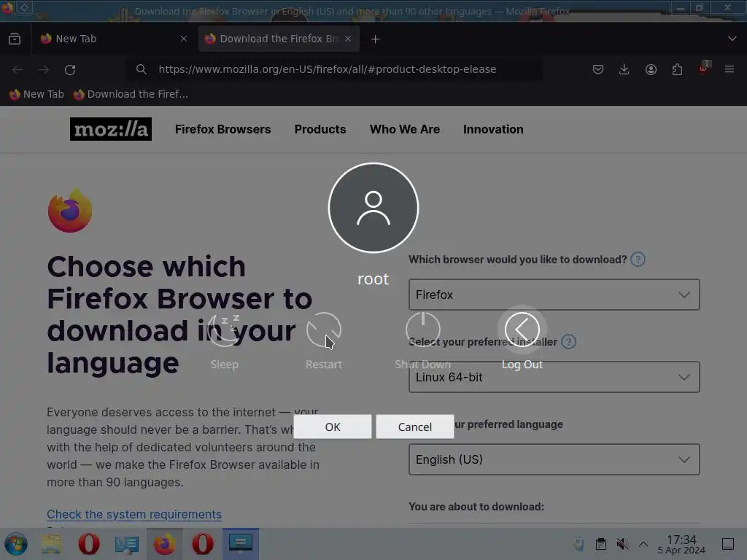The width and height of the screenshot is (747, 560).
Task: Open the Who We Are menu
Action: [404, 130]
